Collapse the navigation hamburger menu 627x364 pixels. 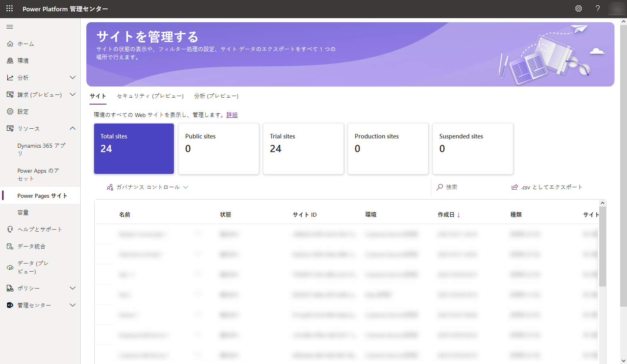[x=10, y=27]
